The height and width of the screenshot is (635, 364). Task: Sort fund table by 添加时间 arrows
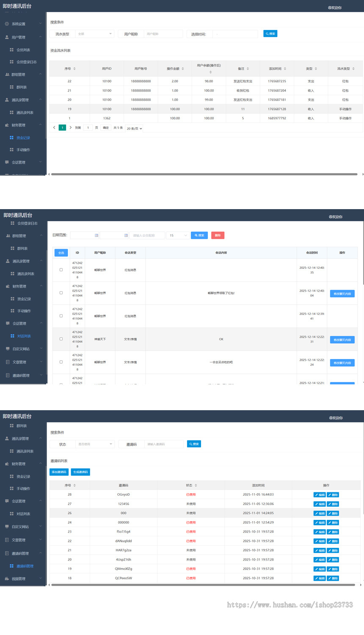pos(285,69)
